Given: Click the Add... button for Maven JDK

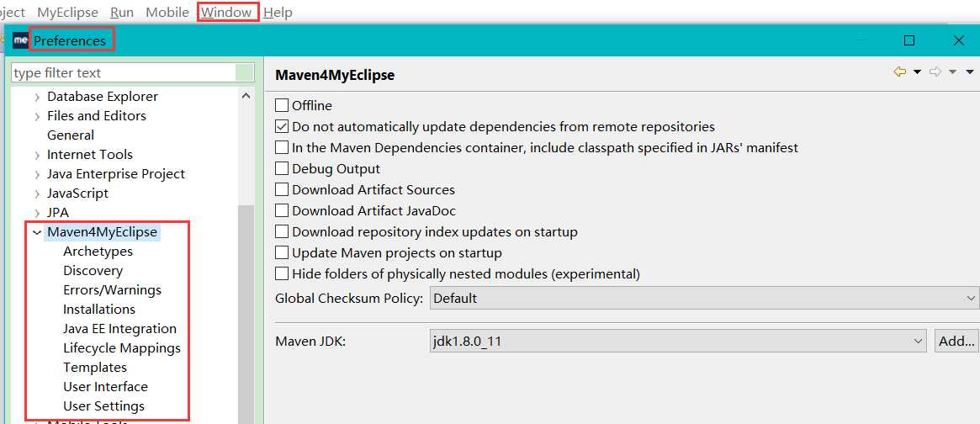Looking at the screenshot, I should pos(956,341).
